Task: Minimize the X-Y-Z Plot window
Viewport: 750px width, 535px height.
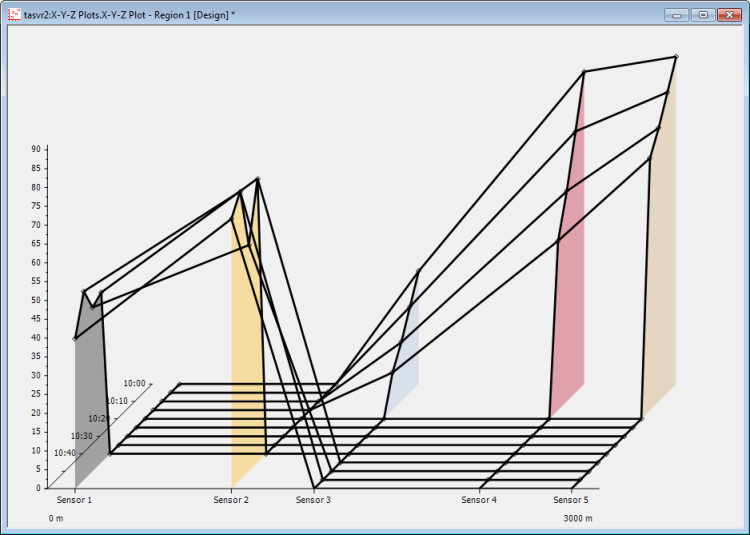Action: tap(677, 15)
